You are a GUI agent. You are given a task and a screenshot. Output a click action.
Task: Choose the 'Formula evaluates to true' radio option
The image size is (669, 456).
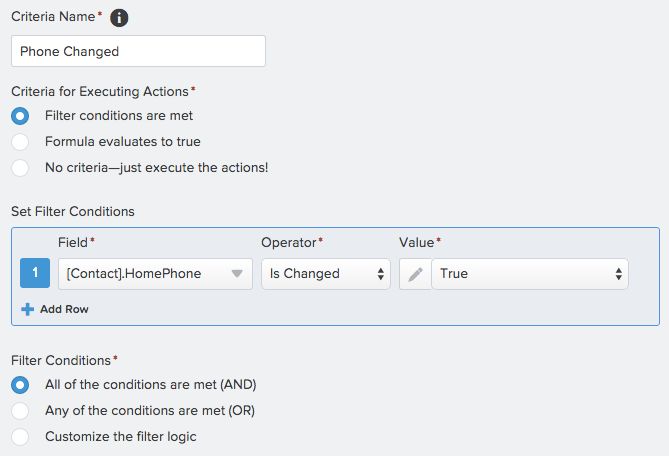[x=20, y=142]
